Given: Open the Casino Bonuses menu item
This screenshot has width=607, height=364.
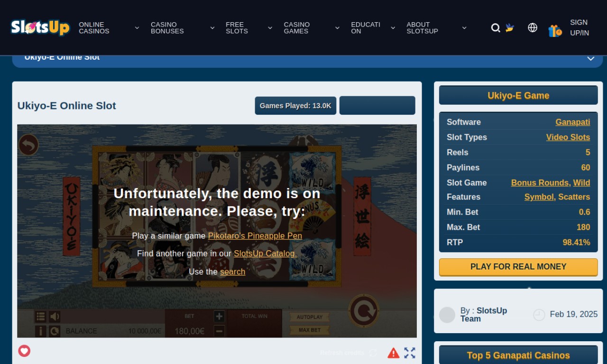Looking at the screenshot, I should 167,28.
